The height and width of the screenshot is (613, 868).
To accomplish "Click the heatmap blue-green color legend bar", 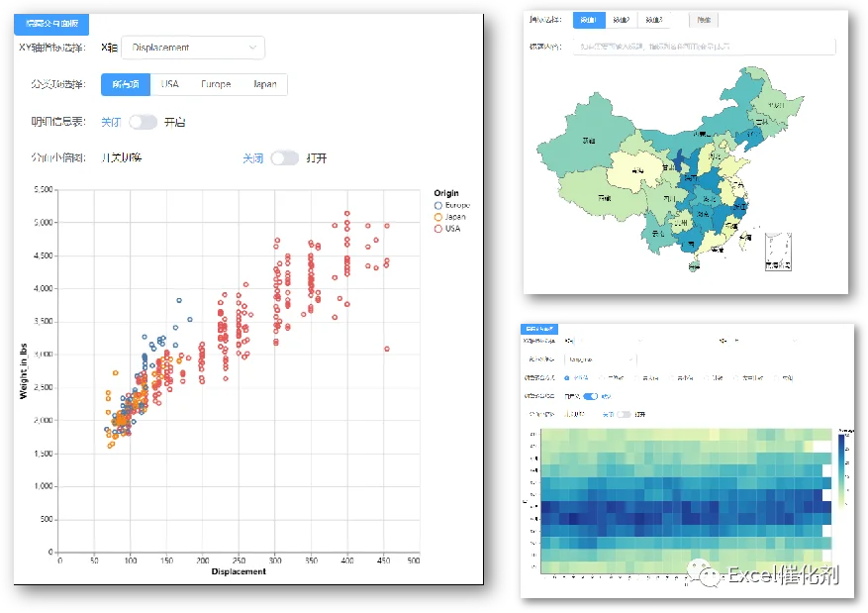I will 842,469.
